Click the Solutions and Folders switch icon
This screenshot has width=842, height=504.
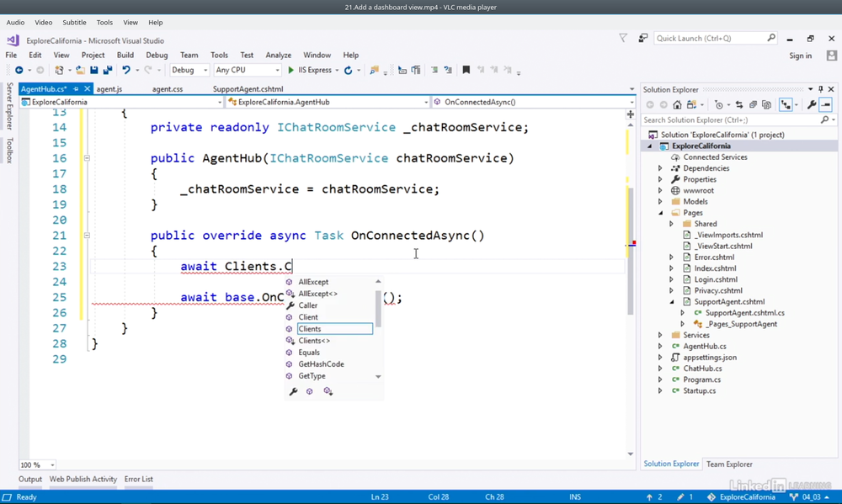(x=691, y=104)
